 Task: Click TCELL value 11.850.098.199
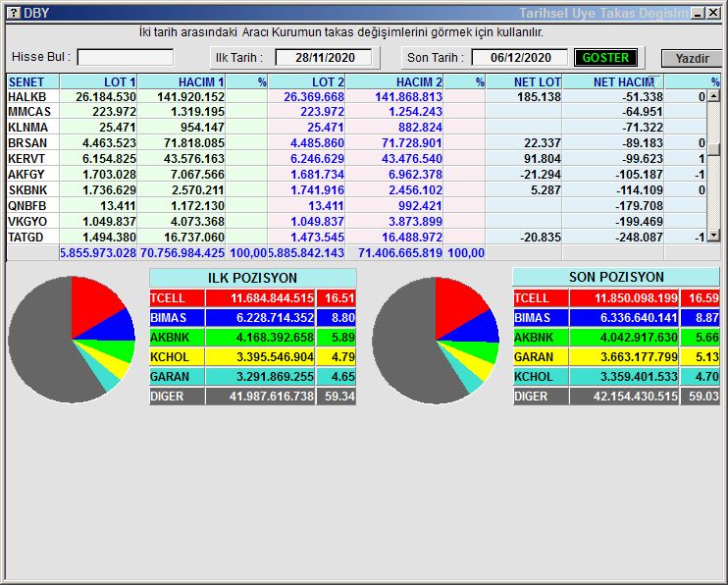click(x=636, y=298)
